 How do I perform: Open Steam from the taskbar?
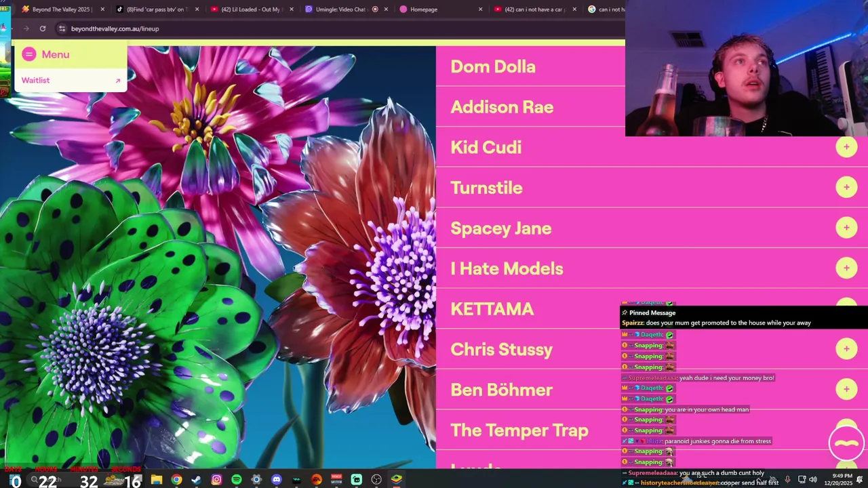(x=196, y=479)
